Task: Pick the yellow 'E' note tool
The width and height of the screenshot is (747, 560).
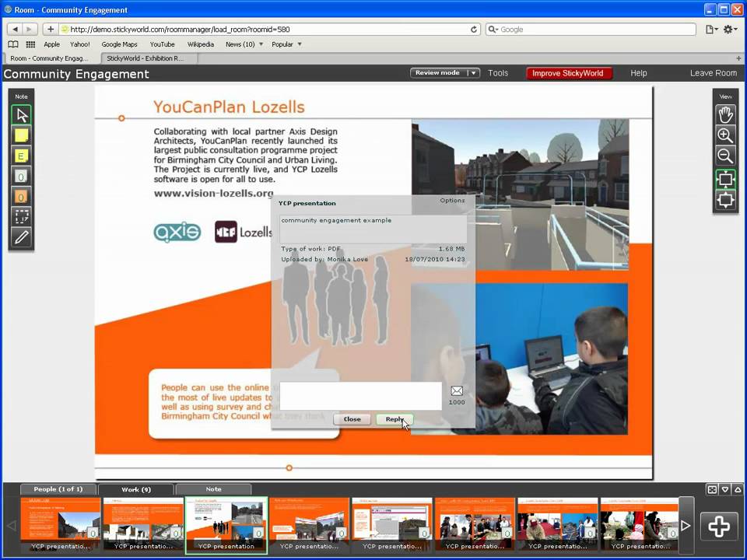Action: [22, 156]
